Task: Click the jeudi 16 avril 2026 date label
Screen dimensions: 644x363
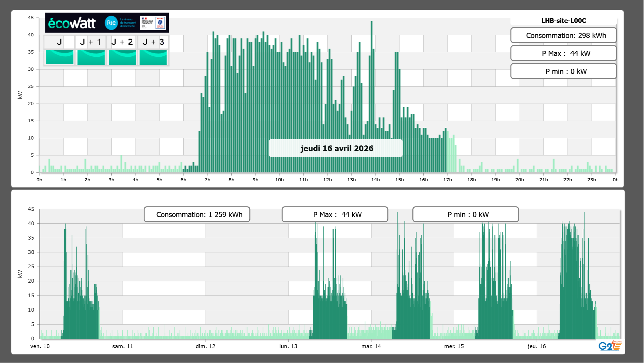Action: coord(336,148)
